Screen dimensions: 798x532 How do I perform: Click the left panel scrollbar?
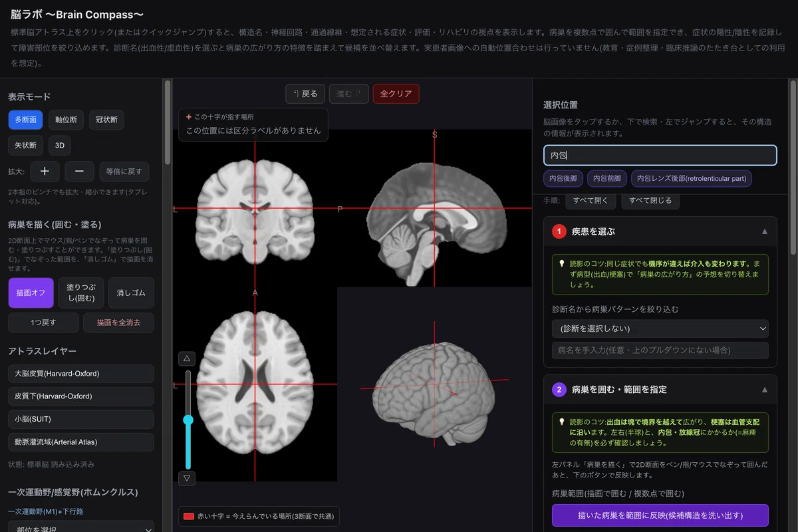point(168,123)
